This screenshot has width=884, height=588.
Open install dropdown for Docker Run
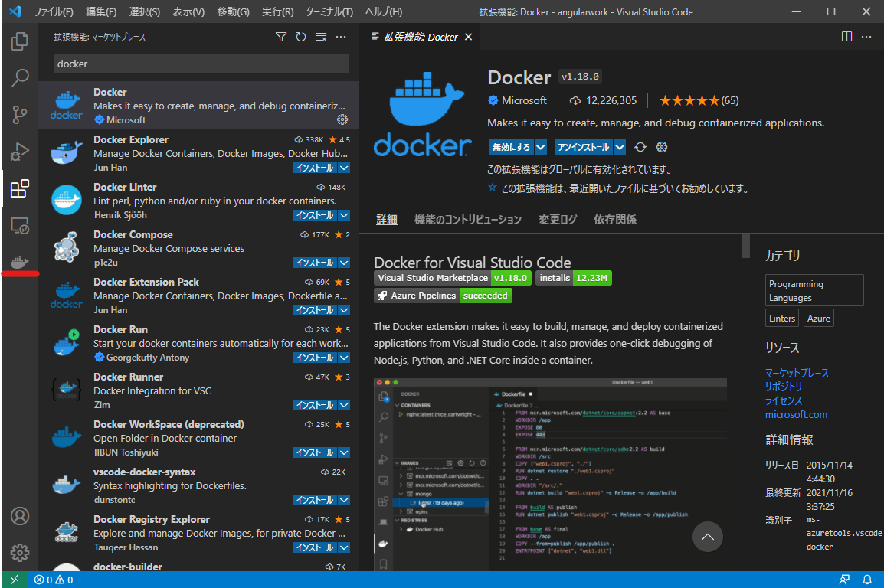click(344, 358)
